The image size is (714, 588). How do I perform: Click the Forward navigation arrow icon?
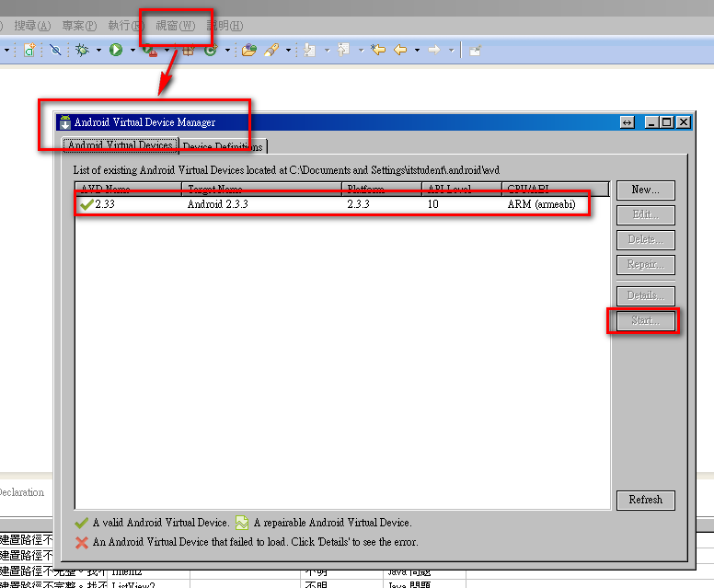pyautogui.click(x=434, y=50)
